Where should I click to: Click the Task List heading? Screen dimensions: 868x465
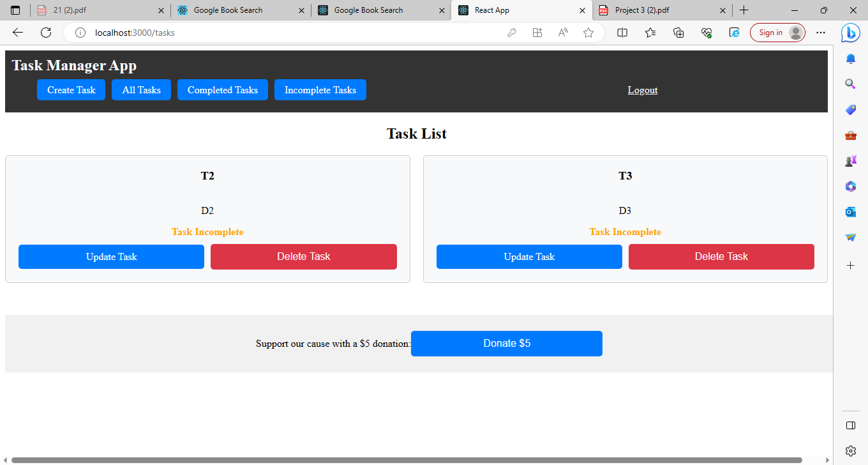pyautogui.click(x=417, y=133)
